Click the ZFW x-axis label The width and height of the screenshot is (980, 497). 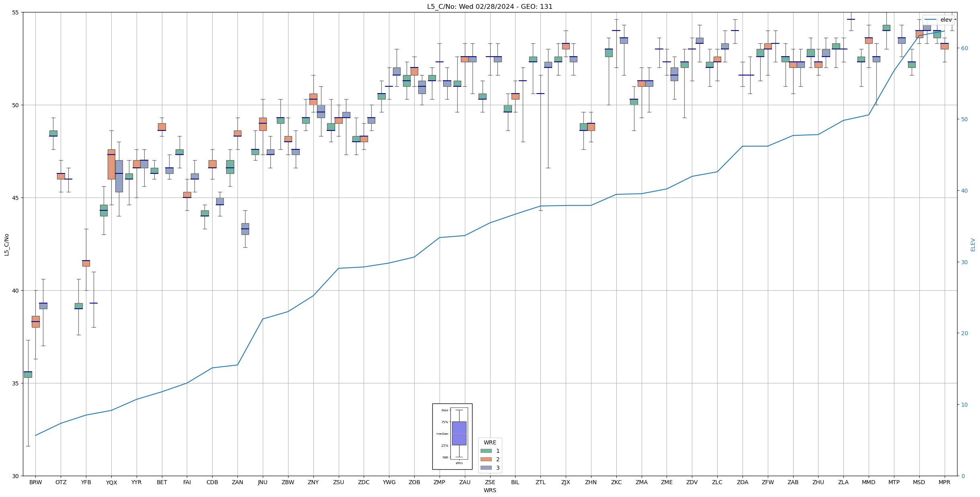[x=768, y=482]
